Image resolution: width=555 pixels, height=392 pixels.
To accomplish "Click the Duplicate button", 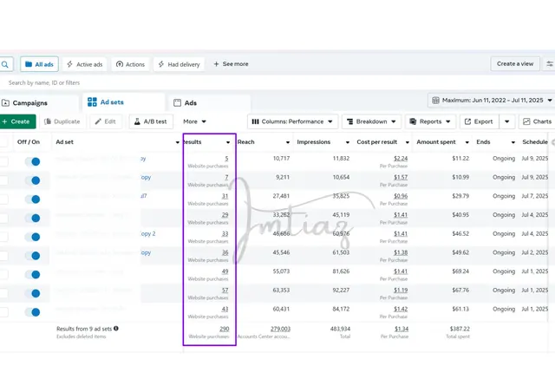I will 62,121.
